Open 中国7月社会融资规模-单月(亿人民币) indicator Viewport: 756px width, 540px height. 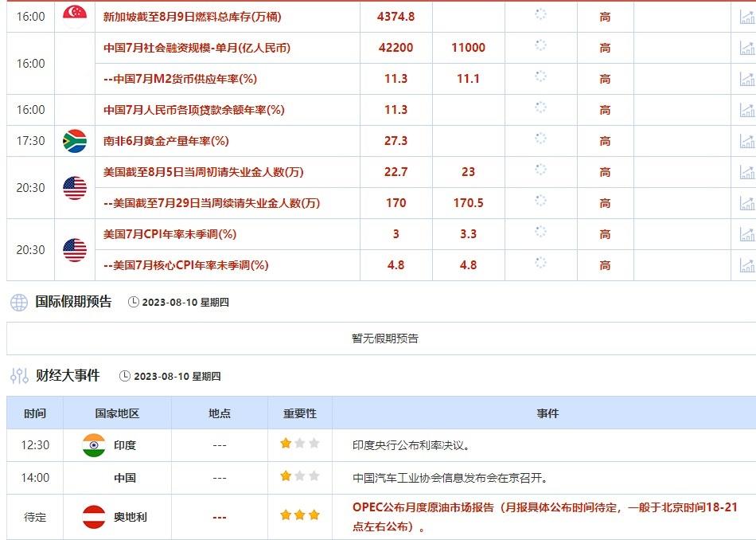point(197,48)
